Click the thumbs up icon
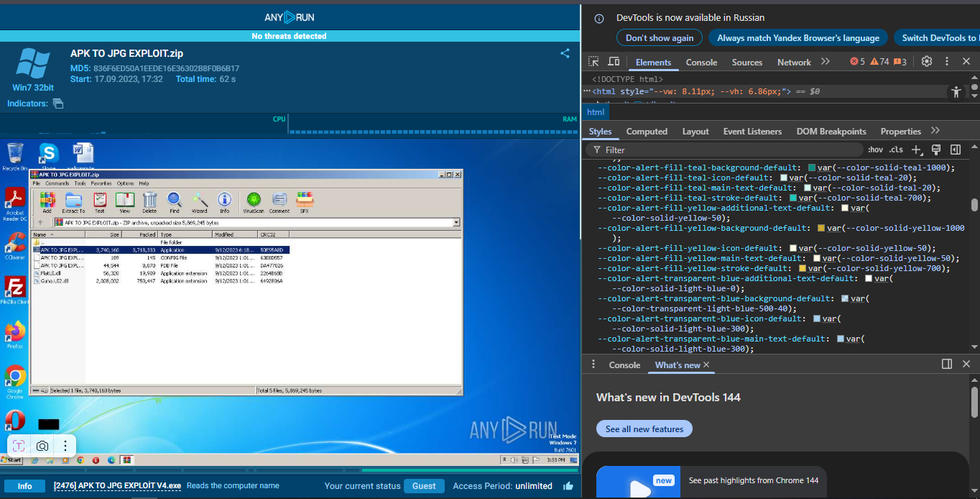Screen dimensions: 980x499 [568, 486]
